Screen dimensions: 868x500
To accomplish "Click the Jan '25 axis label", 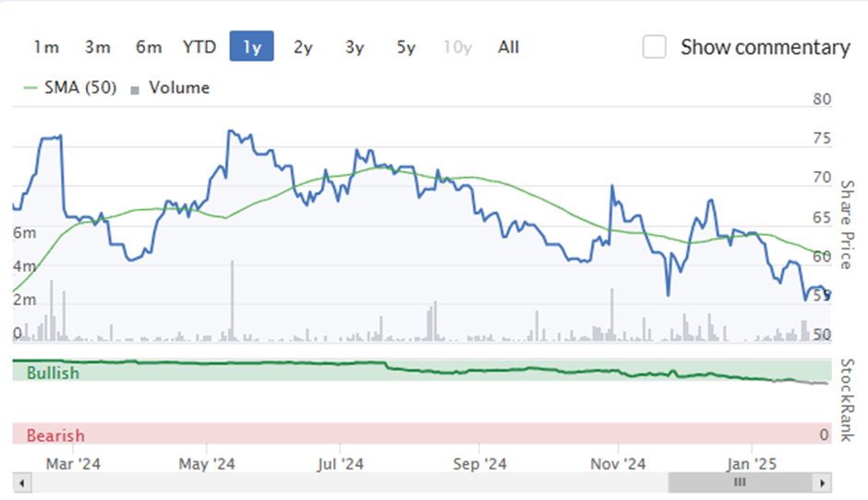I will pos(752,464).
